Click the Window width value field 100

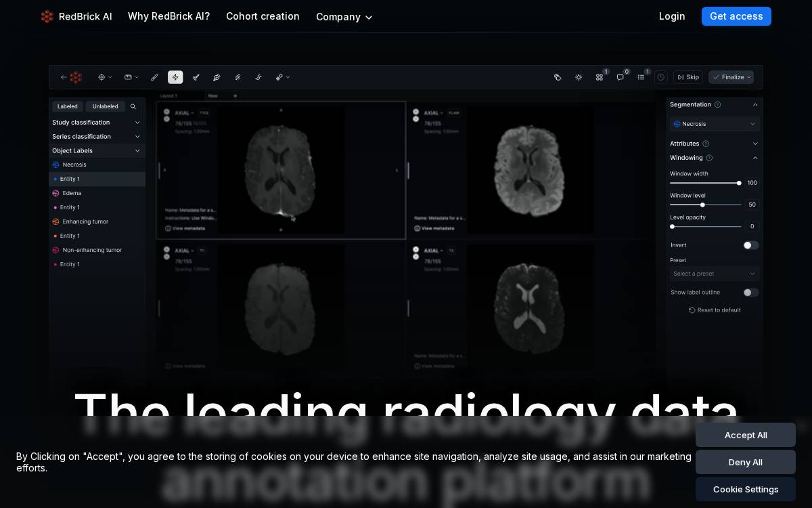click(x=752, y=183)
